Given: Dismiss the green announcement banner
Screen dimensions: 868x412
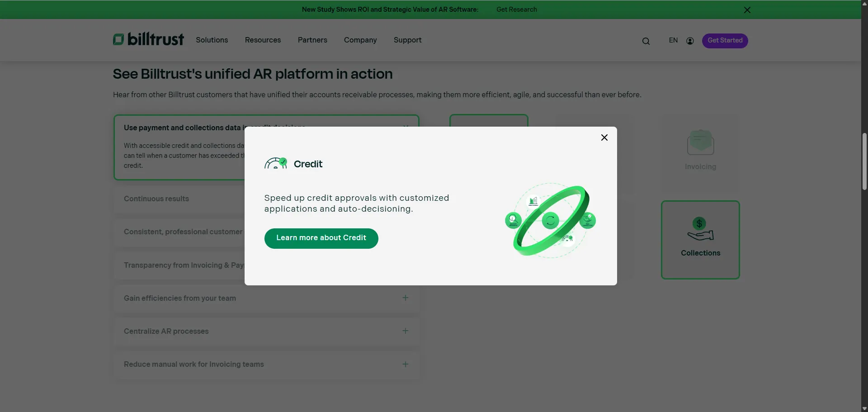Looking at the screenshot, I should pyautogui.click(x=747, y=10).
